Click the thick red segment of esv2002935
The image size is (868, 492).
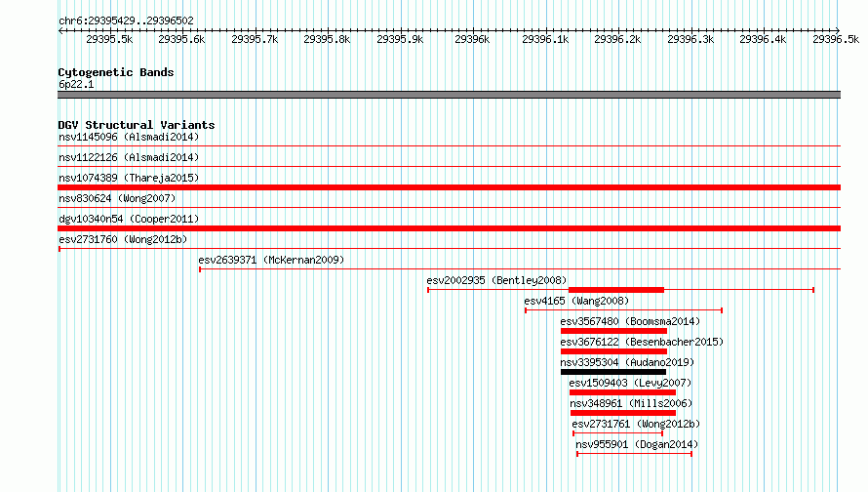[616, 290]
